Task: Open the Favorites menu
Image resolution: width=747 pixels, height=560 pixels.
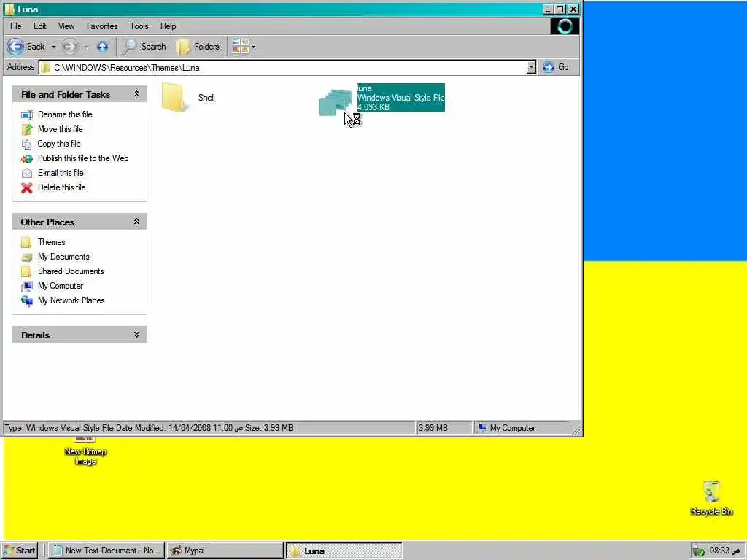Action: click(x=102, y=26)
